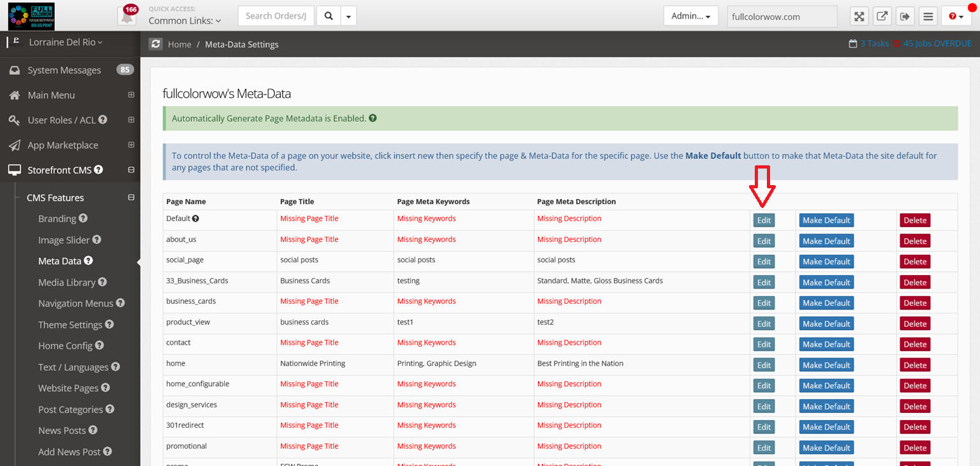
Task: Click the search magnifier button
Action: coord(329,16)
